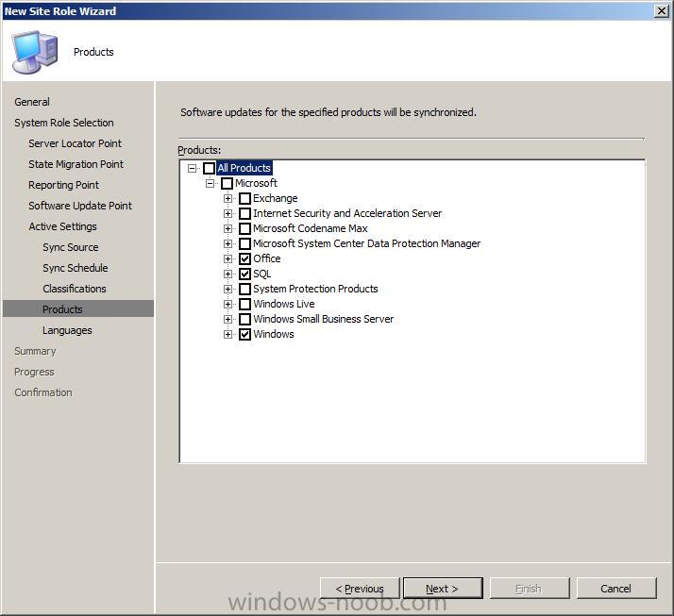The height and width of the screenshot is (616, 674).
Task: Select the SQL tree label
Action: pyautogui.click(x=261, y=274)
